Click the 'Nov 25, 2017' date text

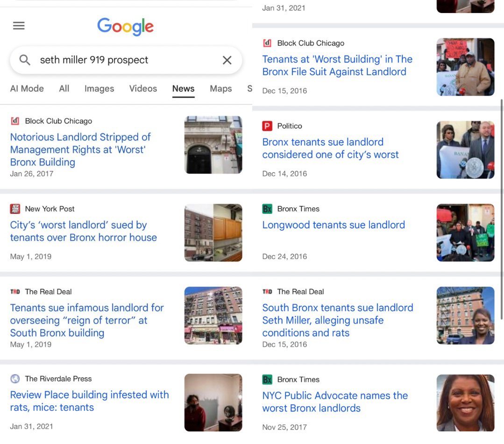point(284,427)
